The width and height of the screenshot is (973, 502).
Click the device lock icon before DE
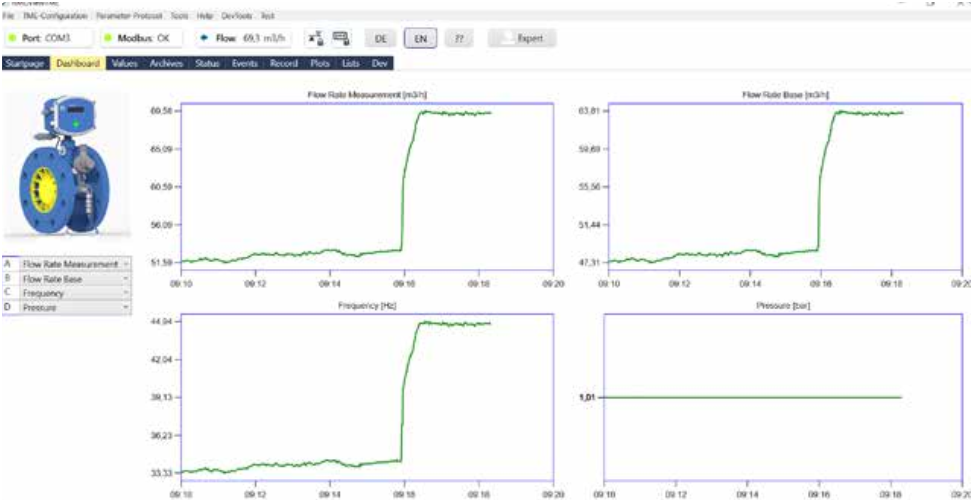[341, 38]
